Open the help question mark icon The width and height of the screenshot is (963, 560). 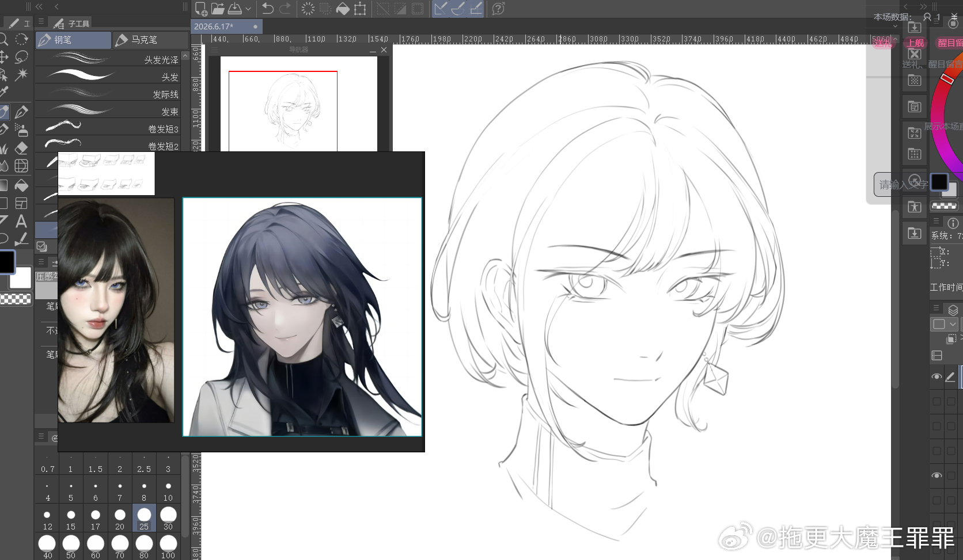499,9
